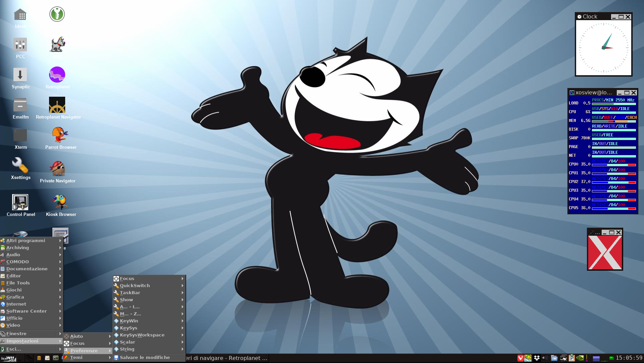Launch the grey dog desktop icon
This screenshot has width=644, height=363.
pos(57,45)
